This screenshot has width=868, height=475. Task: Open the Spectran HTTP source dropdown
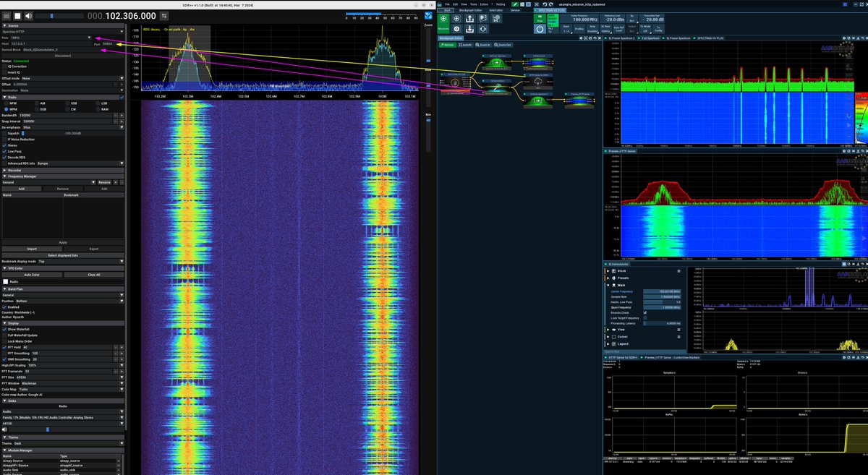[x=63, y=32]
